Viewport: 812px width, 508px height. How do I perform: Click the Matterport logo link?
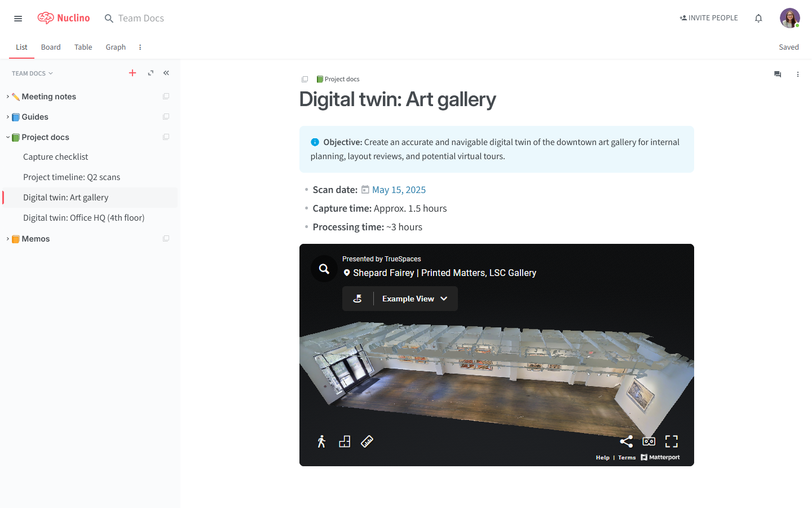[x=660, y=457]
